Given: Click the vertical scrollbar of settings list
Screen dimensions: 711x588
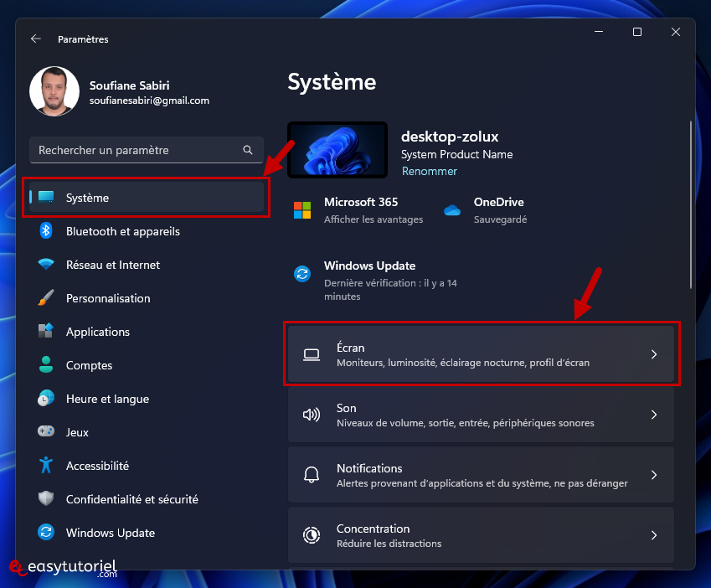Looking at the screenshot, I should [x=691, y=204].
